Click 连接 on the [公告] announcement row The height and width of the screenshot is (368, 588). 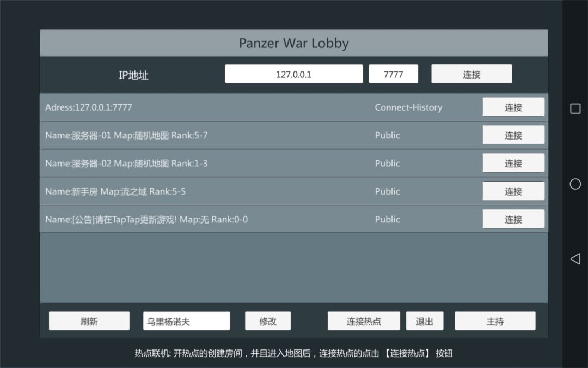pyautogui.click(x=513, y=219)
